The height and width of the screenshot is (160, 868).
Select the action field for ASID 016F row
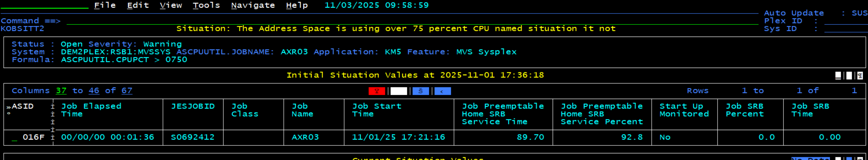(x=14, y=138)
